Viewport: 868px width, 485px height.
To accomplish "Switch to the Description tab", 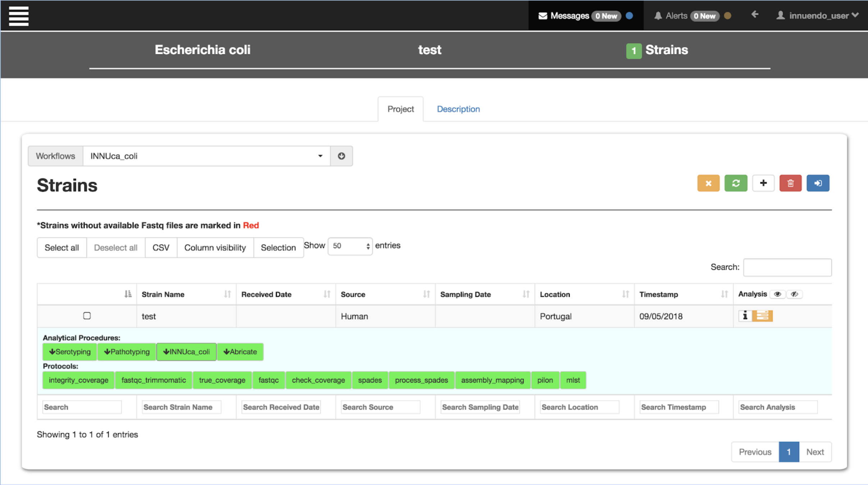I will pos(458,109).
